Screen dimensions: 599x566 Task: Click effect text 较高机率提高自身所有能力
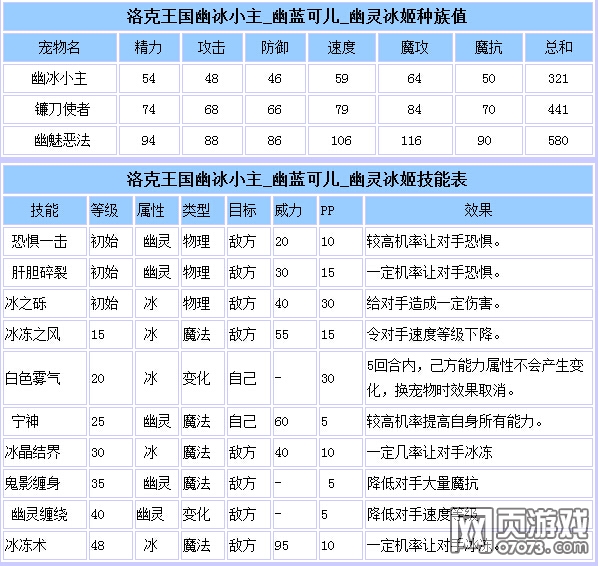tap(454, 422)
